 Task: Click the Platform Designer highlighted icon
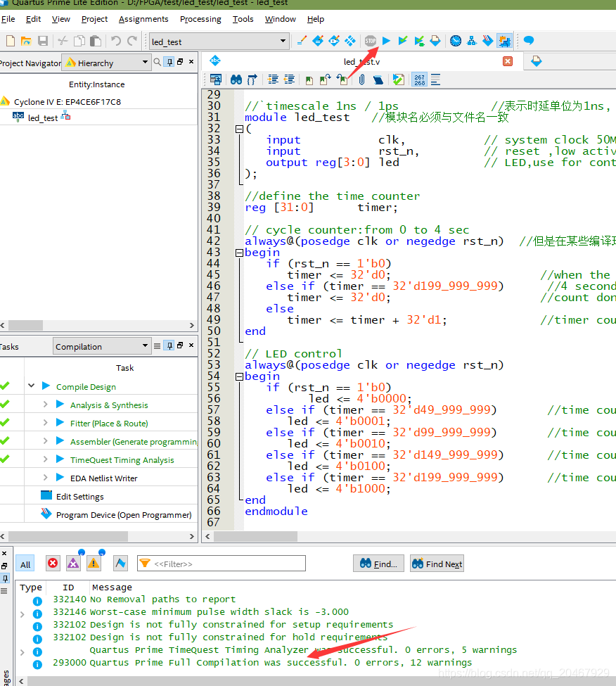tap(504, 41)
